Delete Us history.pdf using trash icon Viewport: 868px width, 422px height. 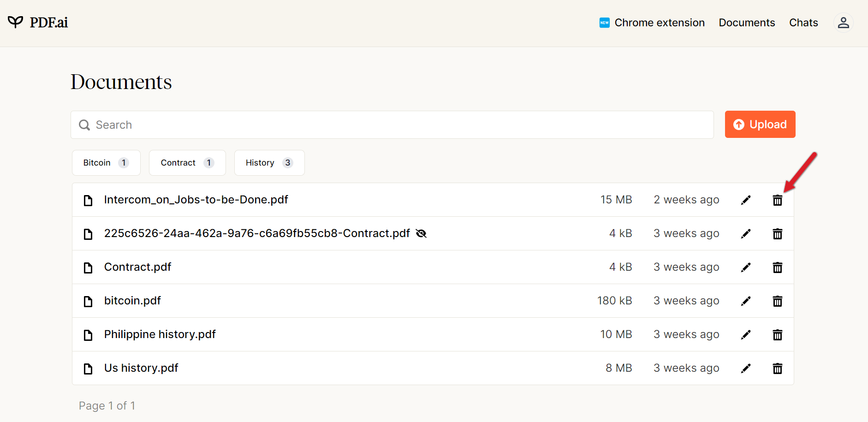[777, 369]
